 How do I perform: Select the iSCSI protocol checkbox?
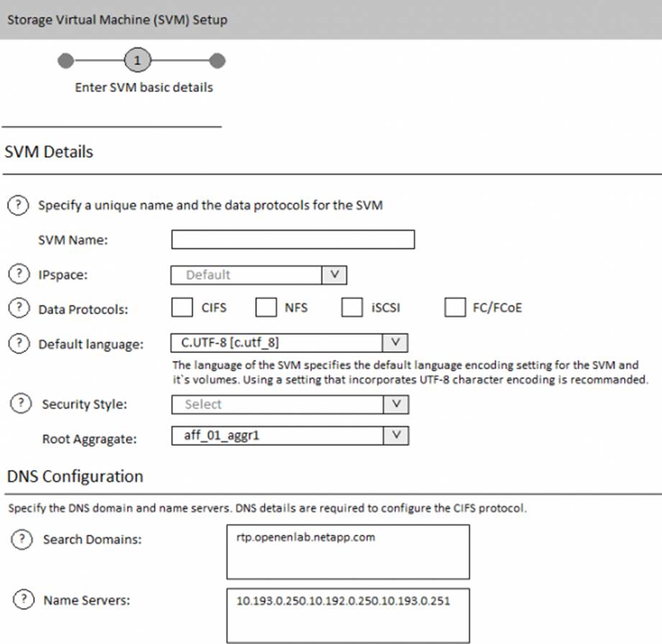(351, 308)
